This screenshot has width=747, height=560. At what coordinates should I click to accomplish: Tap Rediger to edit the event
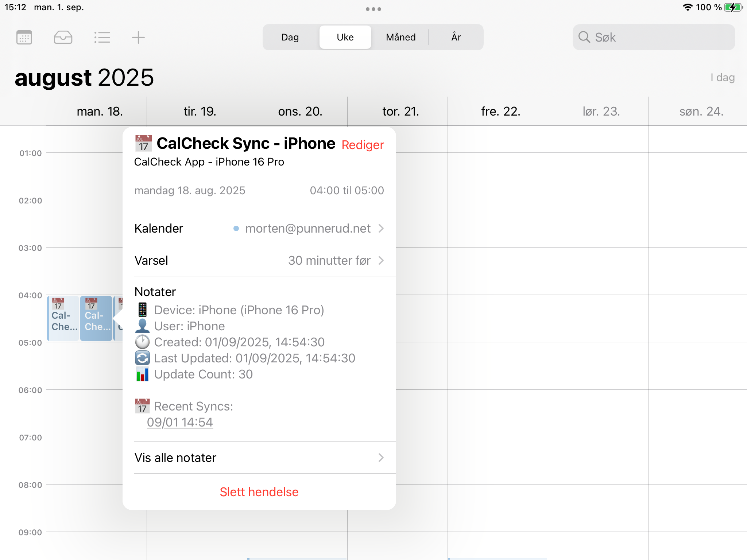point(363,145)
